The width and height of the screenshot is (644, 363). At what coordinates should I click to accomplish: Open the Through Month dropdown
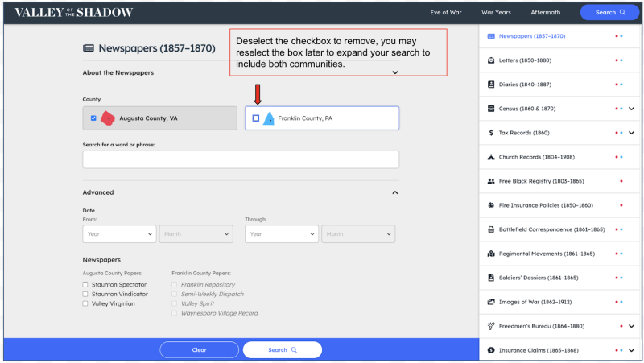coord(358,234)
